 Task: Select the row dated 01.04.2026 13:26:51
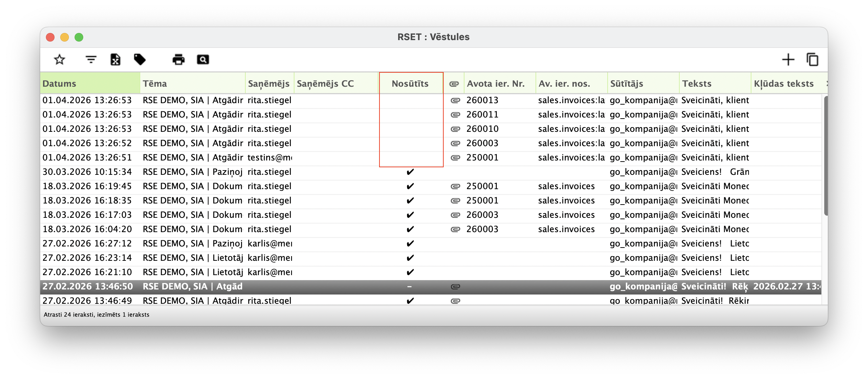click(87, 158)
